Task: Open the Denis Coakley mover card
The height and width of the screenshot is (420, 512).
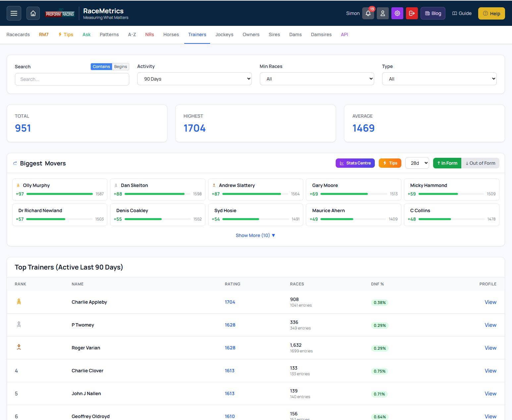Action: point(158,215)
